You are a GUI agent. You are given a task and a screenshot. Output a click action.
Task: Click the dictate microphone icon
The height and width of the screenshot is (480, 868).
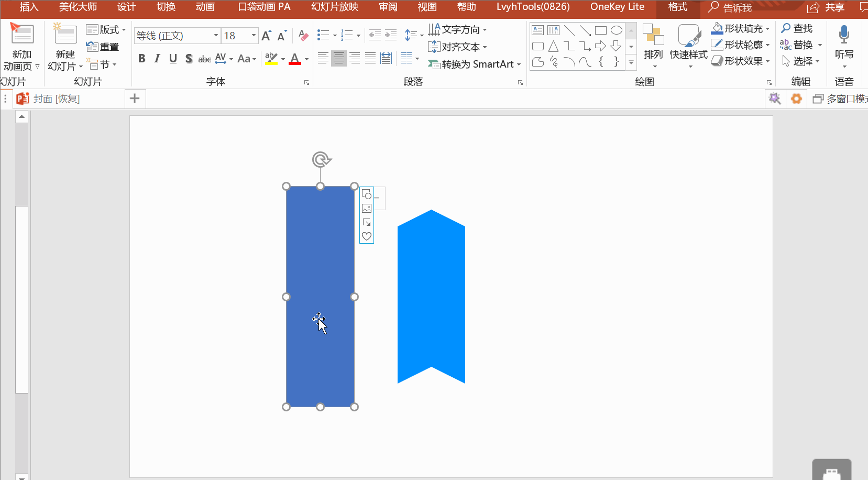(844, 35)
